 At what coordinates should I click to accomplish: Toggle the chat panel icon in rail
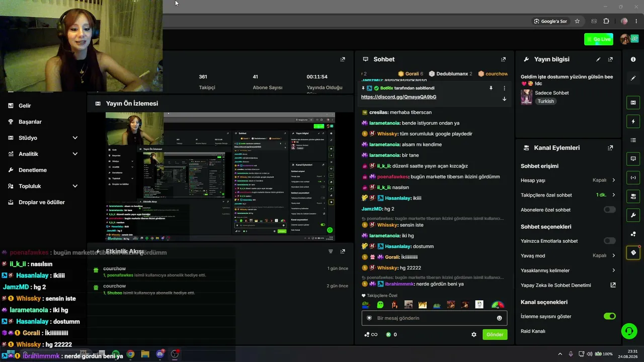(x=633, y=159)
